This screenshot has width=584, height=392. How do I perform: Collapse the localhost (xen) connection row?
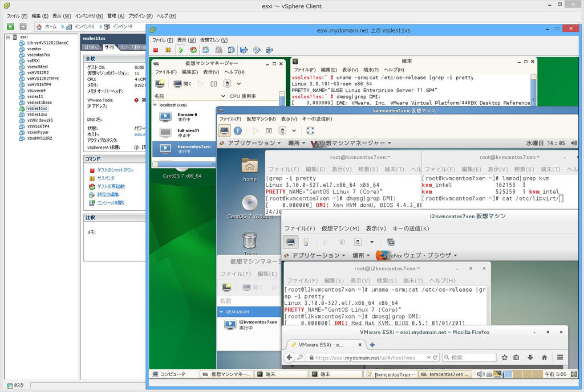pos(155,105)
